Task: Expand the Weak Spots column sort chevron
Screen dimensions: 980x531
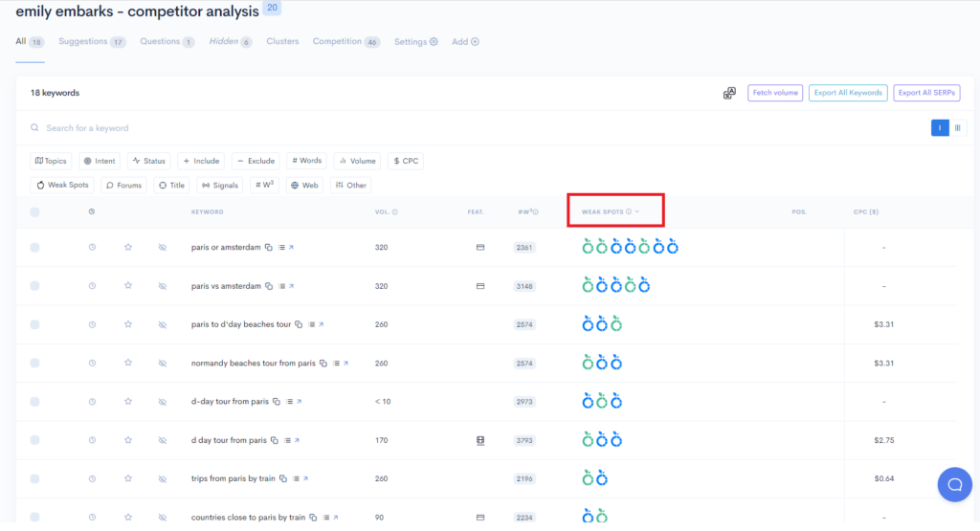Action: coord(637,211)
